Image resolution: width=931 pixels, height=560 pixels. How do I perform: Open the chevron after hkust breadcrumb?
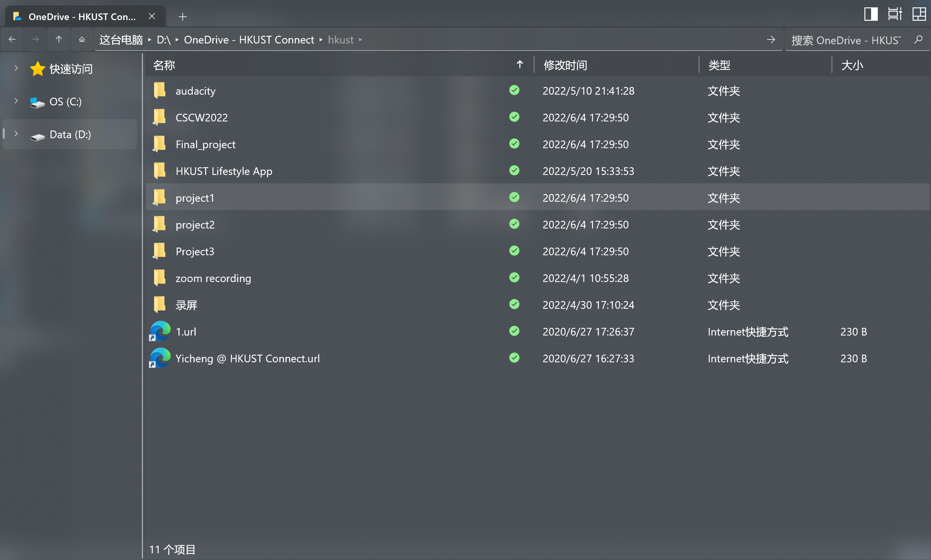tap(361, 39)
